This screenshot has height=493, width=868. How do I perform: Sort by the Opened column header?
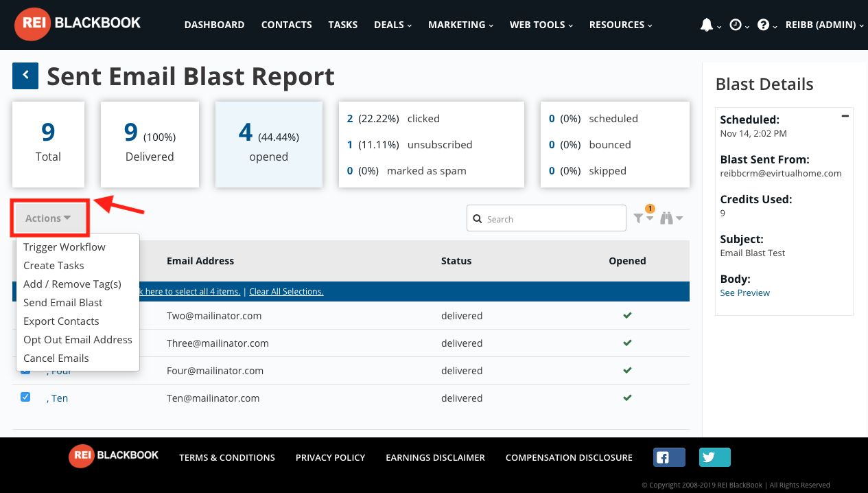pyautogui.click(x=627, y=261)
